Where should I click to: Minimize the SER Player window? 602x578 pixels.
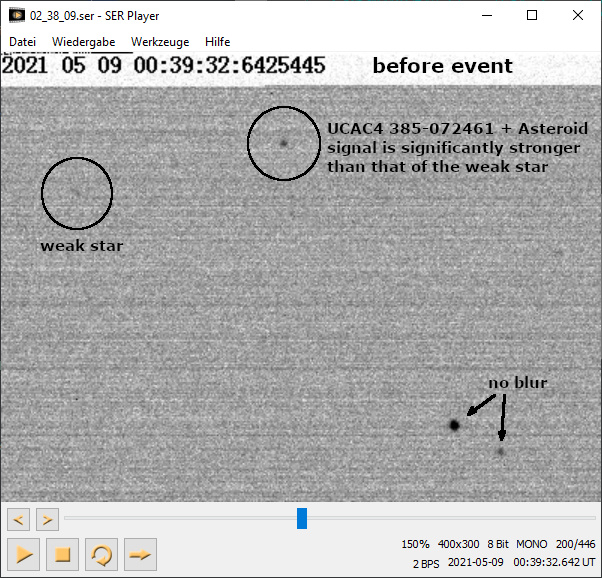coord(486,16)
